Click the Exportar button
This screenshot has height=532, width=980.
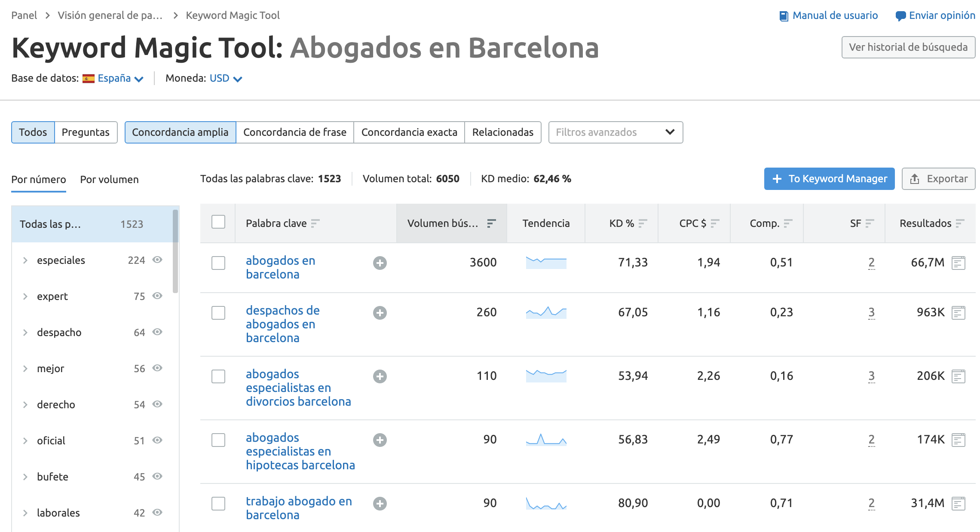(x=939, y=179)
